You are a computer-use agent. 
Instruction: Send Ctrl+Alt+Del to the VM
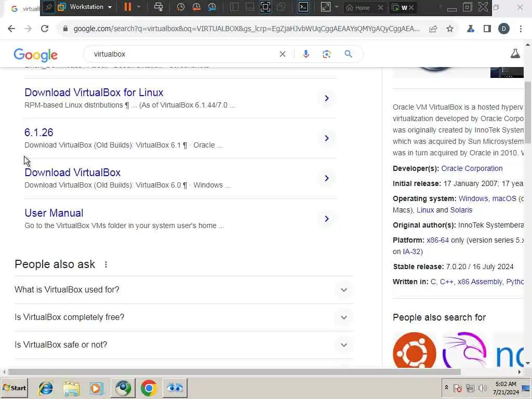coord(158,7)
